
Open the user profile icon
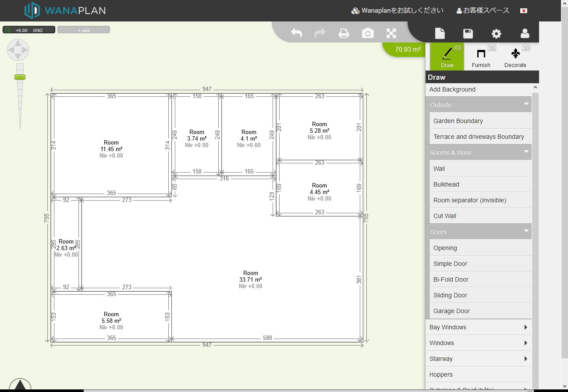coord(525,33)
